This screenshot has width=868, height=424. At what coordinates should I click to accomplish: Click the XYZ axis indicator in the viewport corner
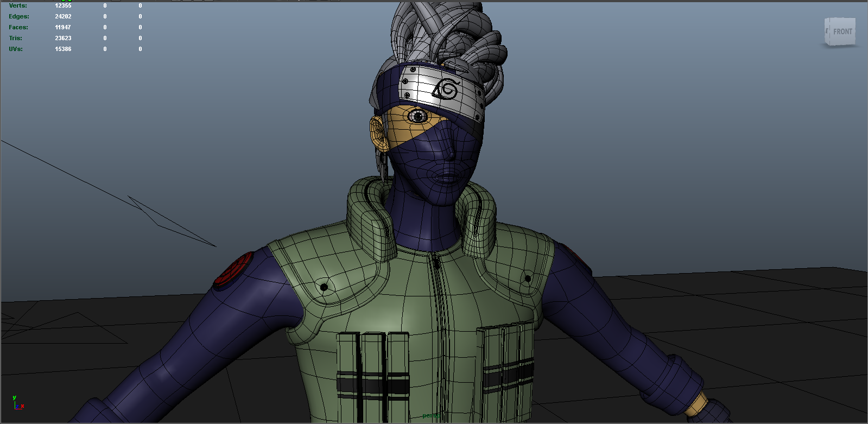coord(17,402)
